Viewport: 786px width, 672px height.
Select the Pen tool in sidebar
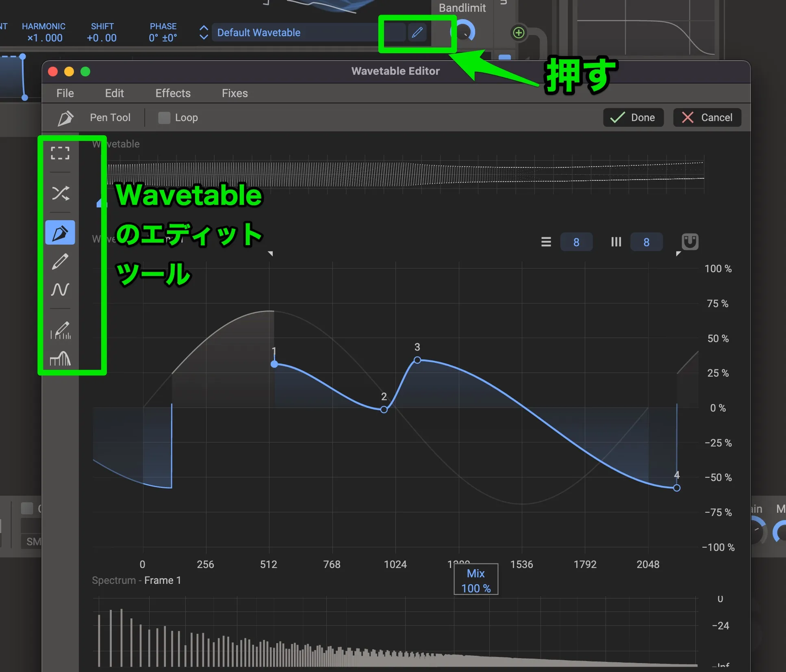[x=60, y=233]
